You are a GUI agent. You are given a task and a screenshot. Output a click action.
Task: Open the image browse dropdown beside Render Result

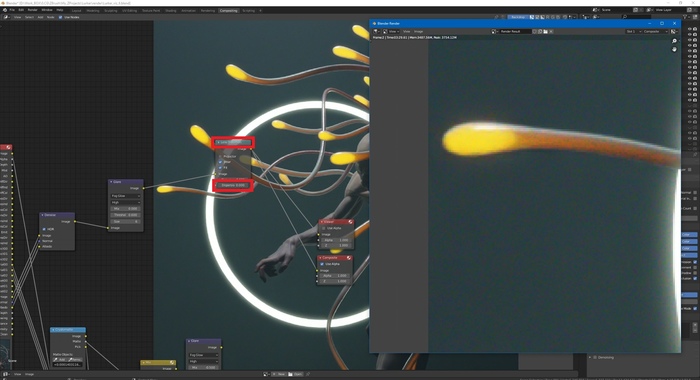pyautogui.click(x=494, y=31)
